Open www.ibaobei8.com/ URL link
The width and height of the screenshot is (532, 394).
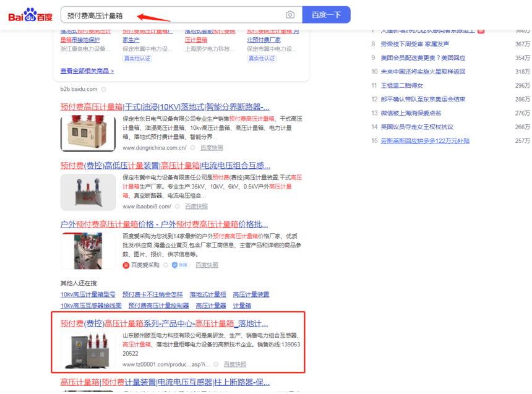(147, 207)
